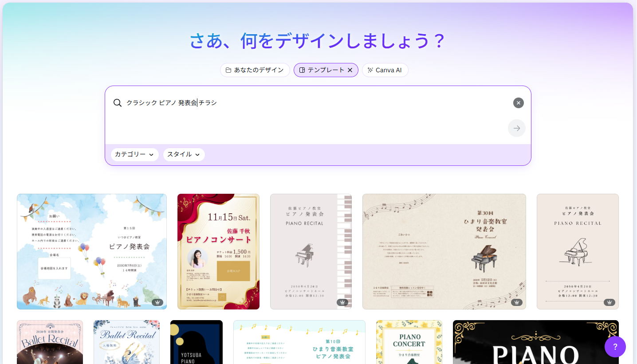This screenshot has height=364, width=637.
Task: Open the black gold PIANO template
Action: (x=535, y=342)
